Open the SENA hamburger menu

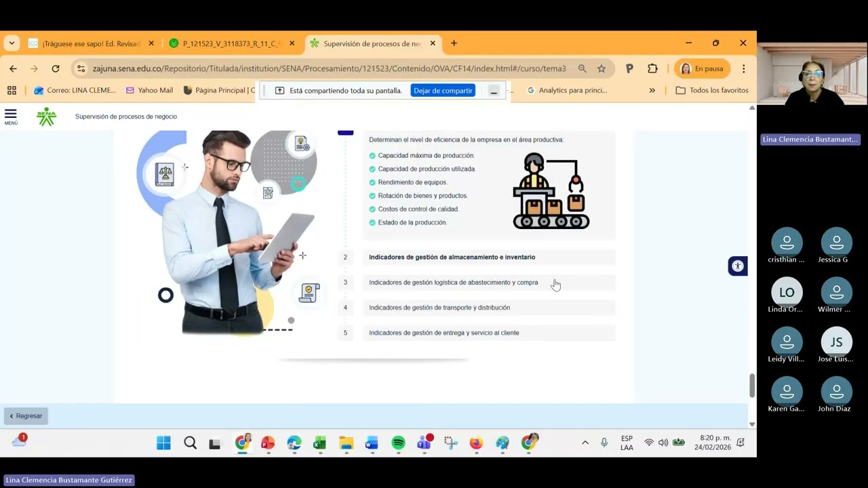(11, 116)
